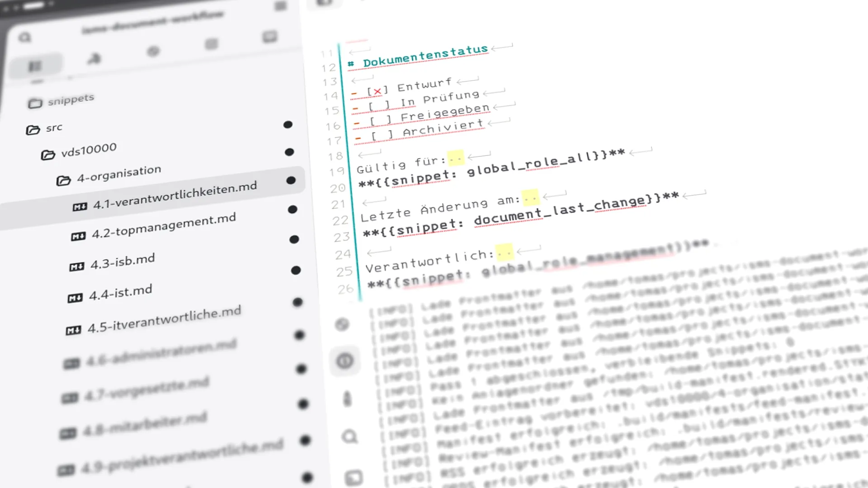The image size is (868, 488).
Task: Expand the snippets folder
Action: click(x=61, y=101)
